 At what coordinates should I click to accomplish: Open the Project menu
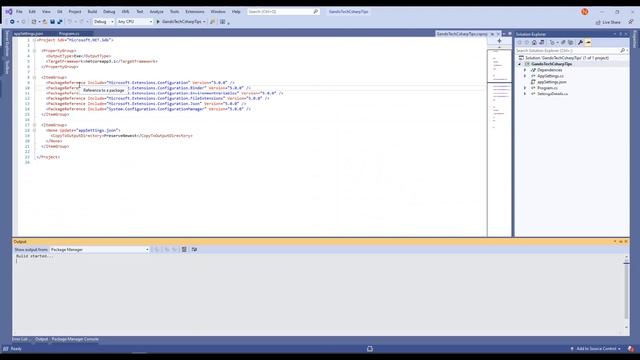[x=75, y=12]
